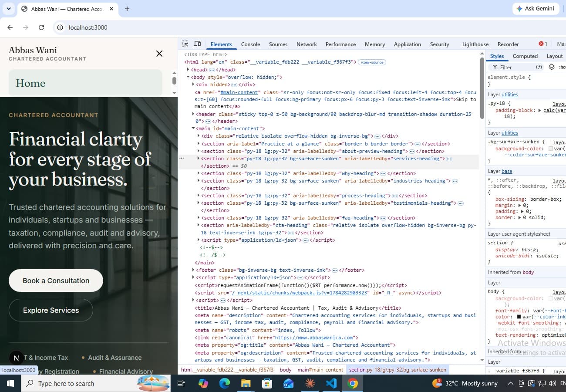Follow the #main-content href link

(239, 92)
